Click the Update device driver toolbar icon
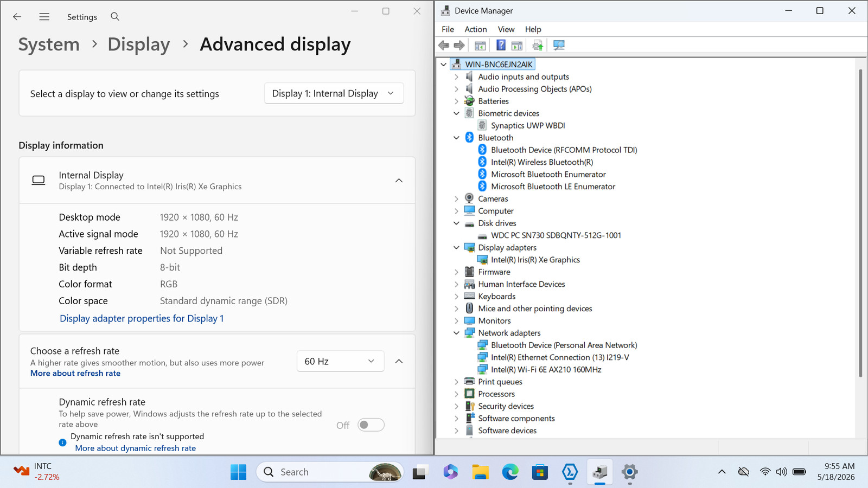Screen dimensions: 868x488 (538, 46)
